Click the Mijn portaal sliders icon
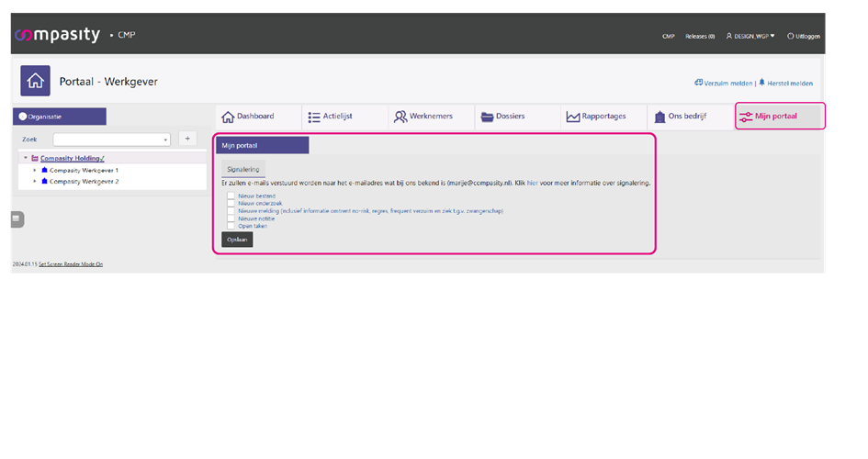The image size is (868, 459). (x=746, y=117)
